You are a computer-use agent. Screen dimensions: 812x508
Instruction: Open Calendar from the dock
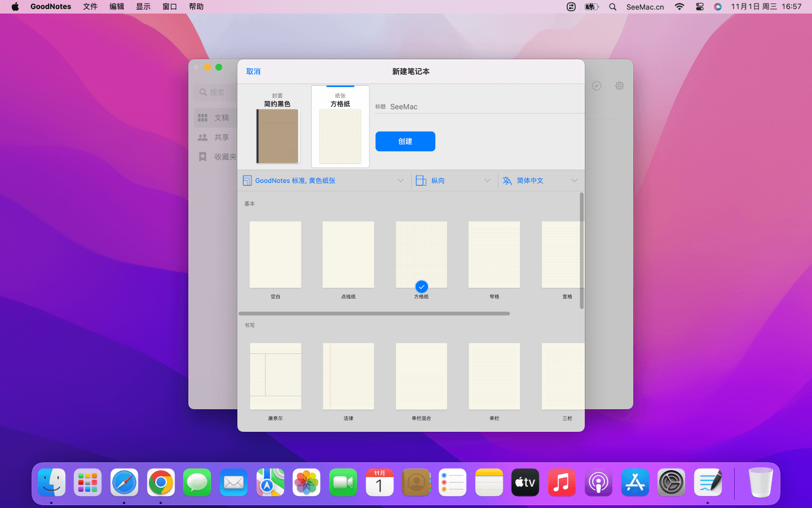379,483
